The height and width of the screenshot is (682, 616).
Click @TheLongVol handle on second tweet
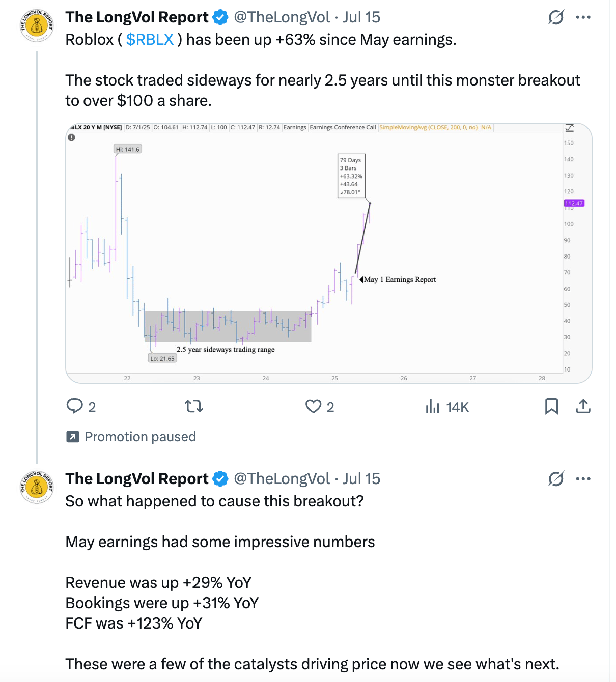pos(282,479)
